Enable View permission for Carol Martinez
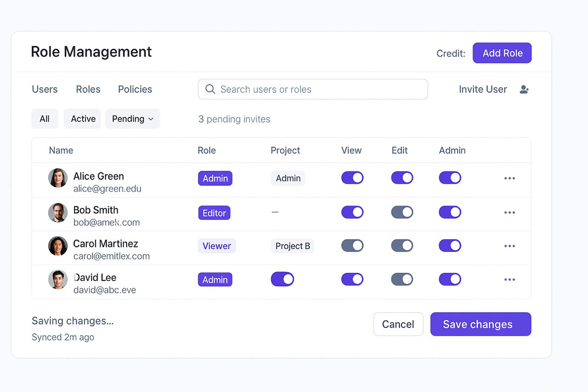This screenshot has height=392, width=588. (352, 245)
